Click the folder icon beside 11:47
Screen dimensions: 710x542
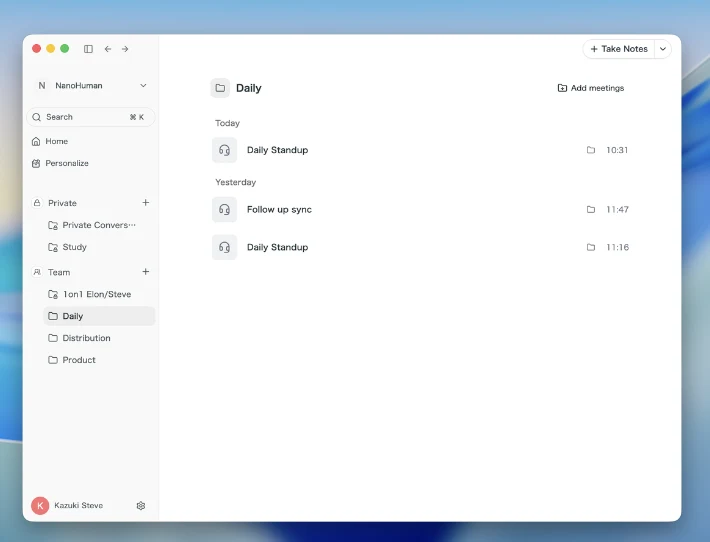591,209
